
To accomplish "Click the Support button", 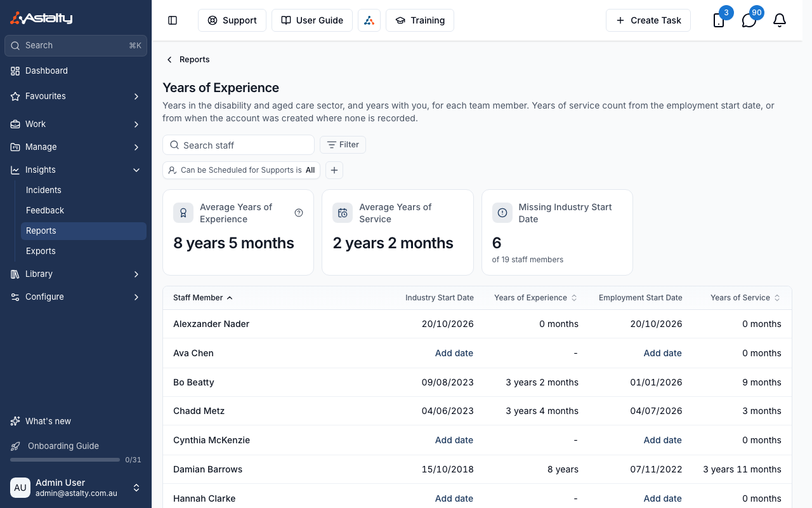I will point(232,20).
